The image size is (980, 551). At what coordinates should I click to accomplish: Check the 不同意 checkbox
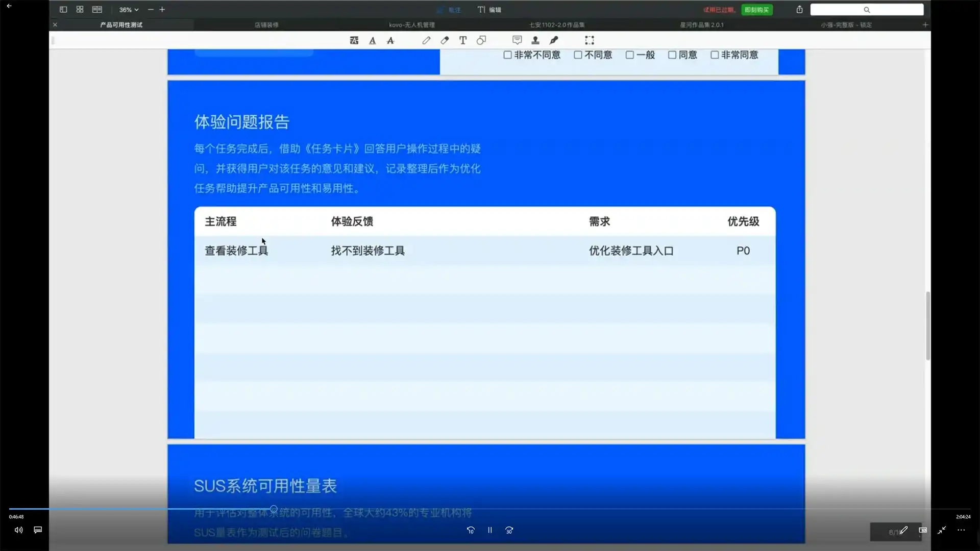[577, 55]
